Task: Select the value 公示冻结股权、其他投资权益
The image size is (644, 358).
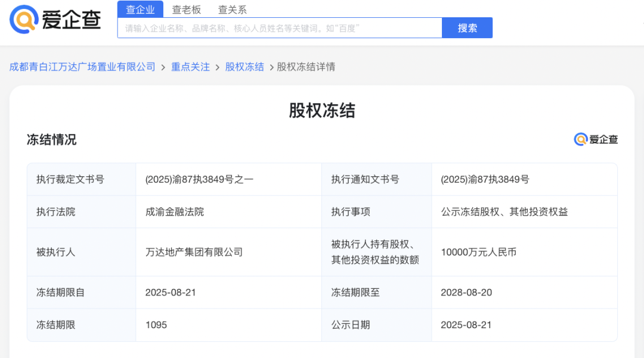Action: click(x=504, y=212)
